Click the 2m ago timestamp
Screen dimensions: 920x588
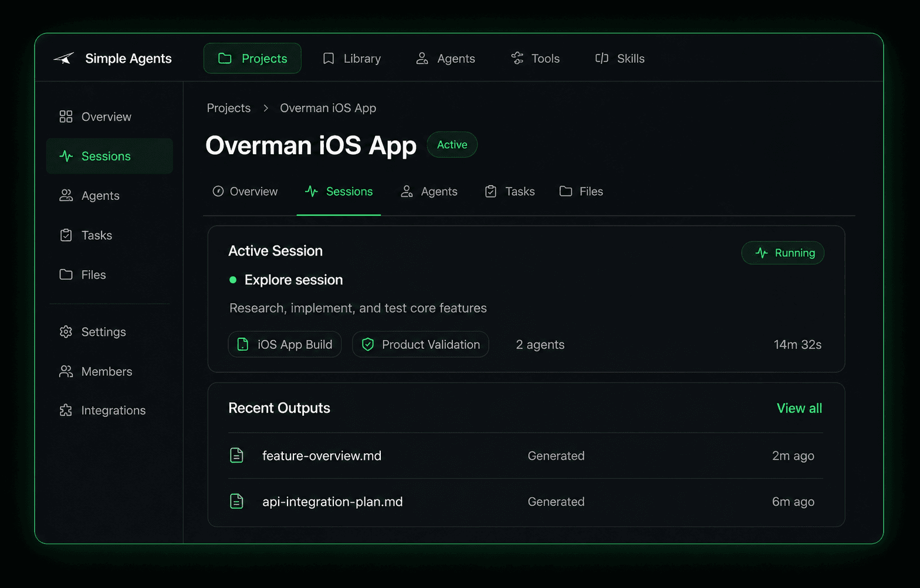click(x=793, y=456)
